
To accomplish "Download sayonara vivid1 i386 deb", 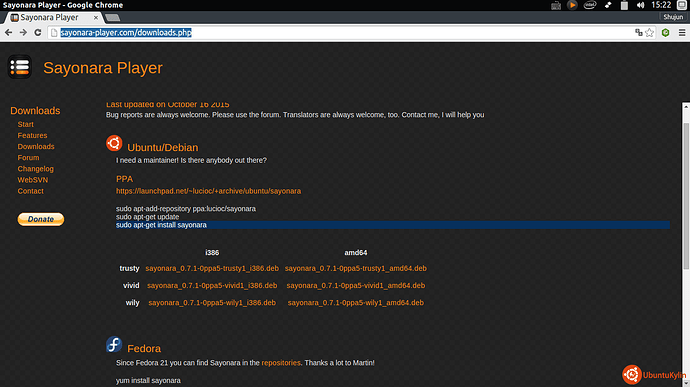I will tap(212, 285).
